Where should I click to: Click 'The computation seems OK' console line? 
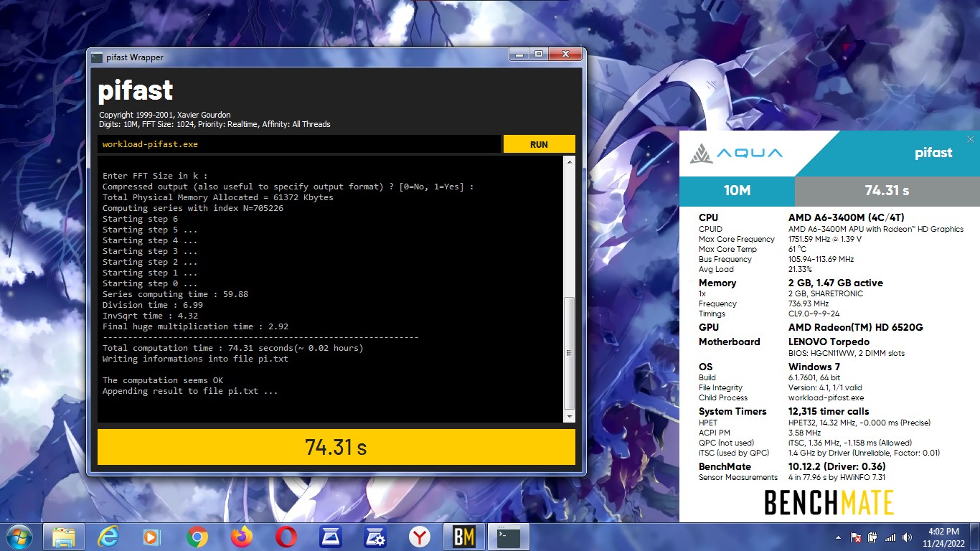pyautogui.click(x=163, y=380)
